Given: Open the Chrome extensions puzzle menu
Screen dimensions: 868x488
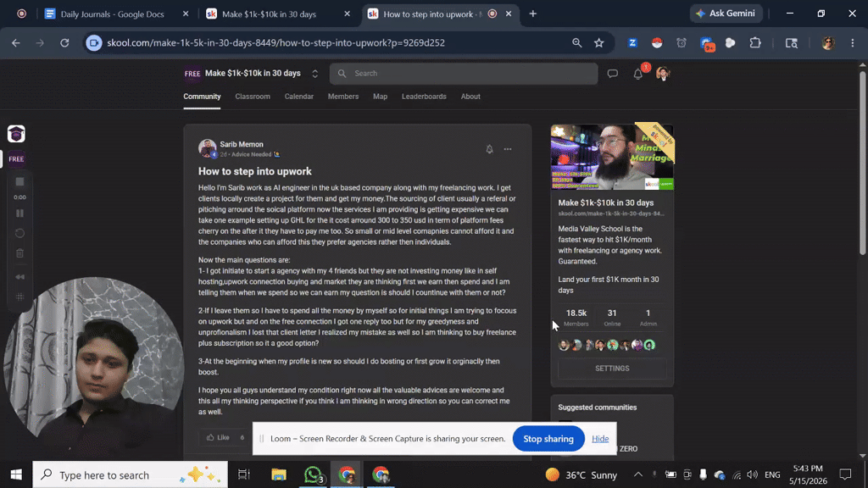Looking at the screenshot, I should (755, 42).
